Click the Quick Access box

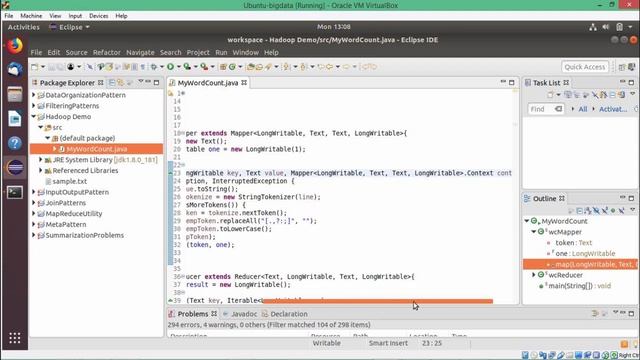pyautogui.click(x=585, y=67)
